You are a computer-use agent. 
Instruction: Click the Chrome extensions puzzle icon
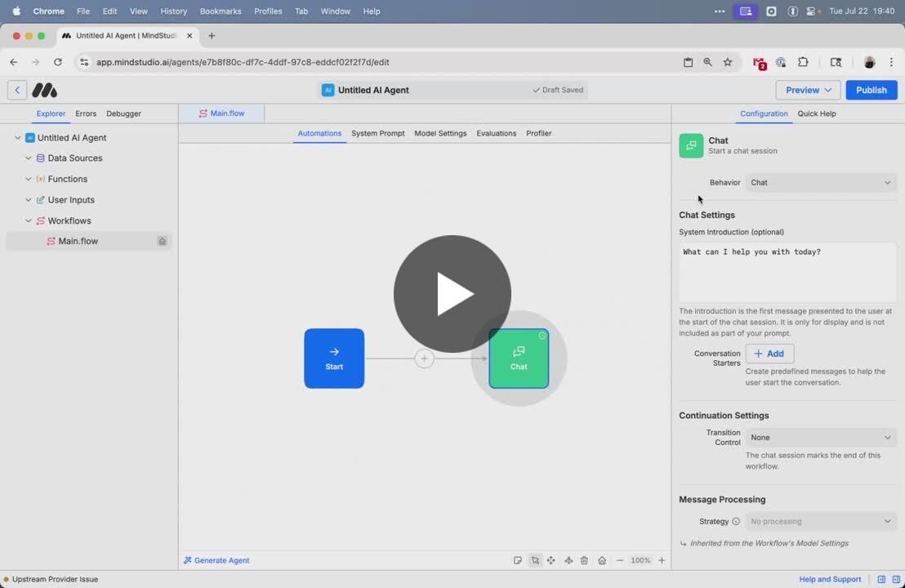coord(803,62)
